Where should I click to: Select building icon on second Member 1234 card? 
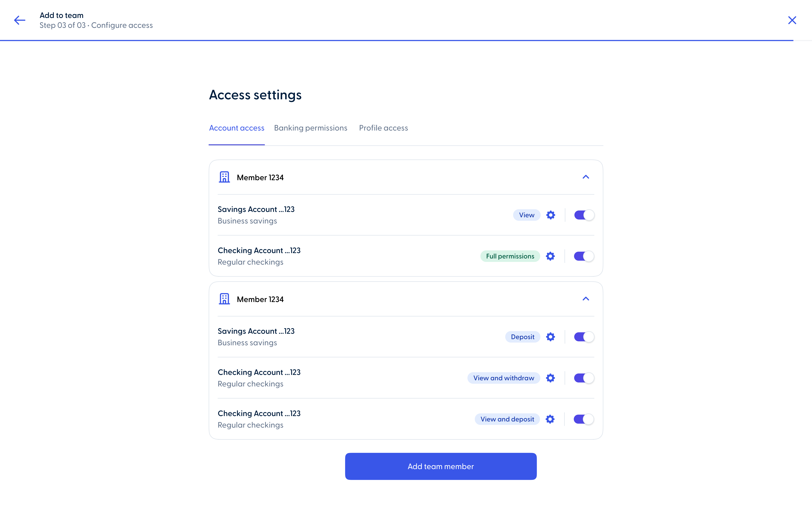[224, 299]
